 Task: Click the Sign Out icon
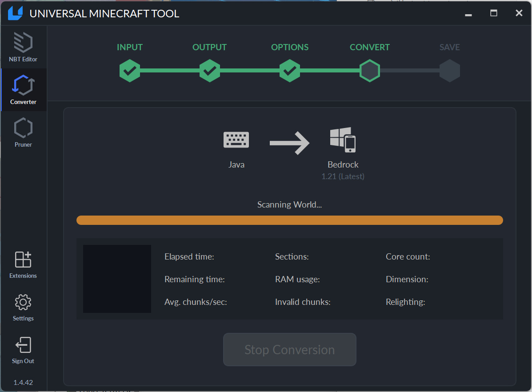coord(23,345)
